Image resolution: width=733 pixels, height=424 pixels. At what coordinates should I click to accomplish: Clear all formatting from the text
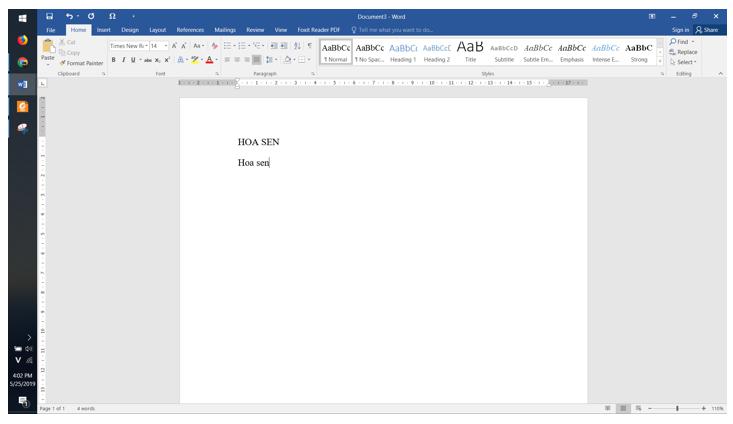click(215, 46)
